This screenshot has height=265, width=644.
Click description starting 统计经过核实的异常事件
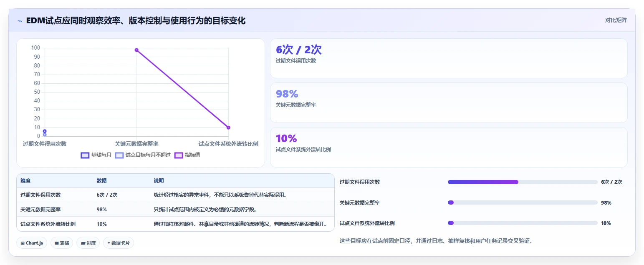tap(220, 195)
